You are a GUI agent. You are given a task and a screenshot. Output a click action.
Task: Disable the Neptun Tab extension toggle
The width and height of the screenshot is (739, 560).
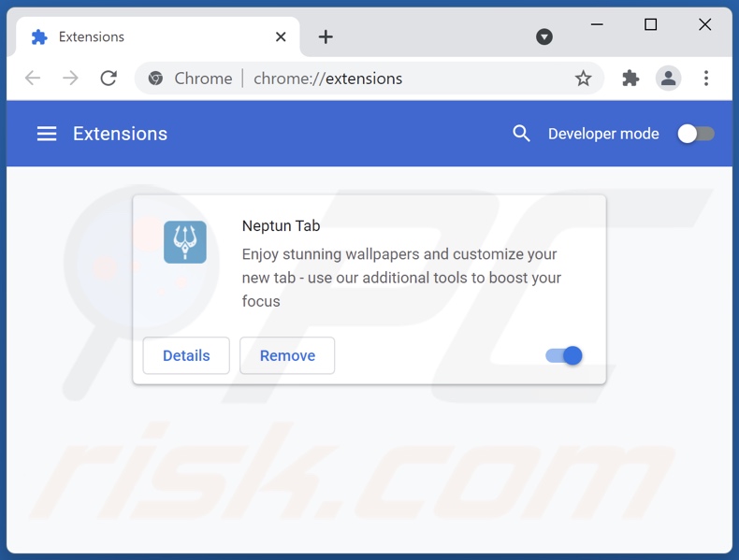click(x=564, y=355)
